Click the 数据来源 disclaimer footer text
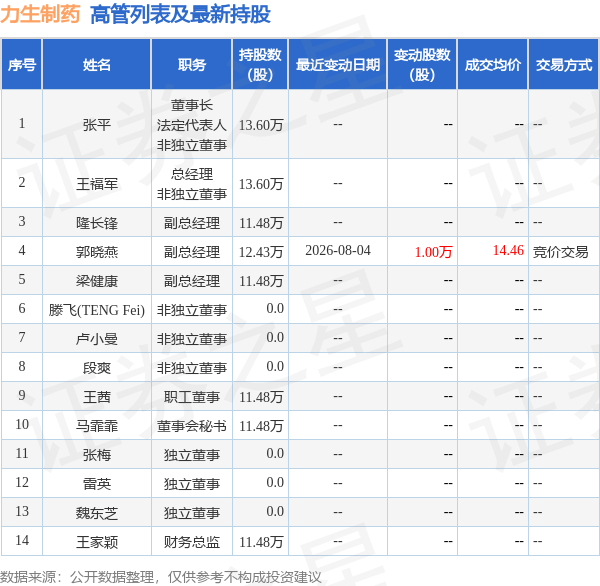Viewport: 600px width, 586px height. [161, 577]
